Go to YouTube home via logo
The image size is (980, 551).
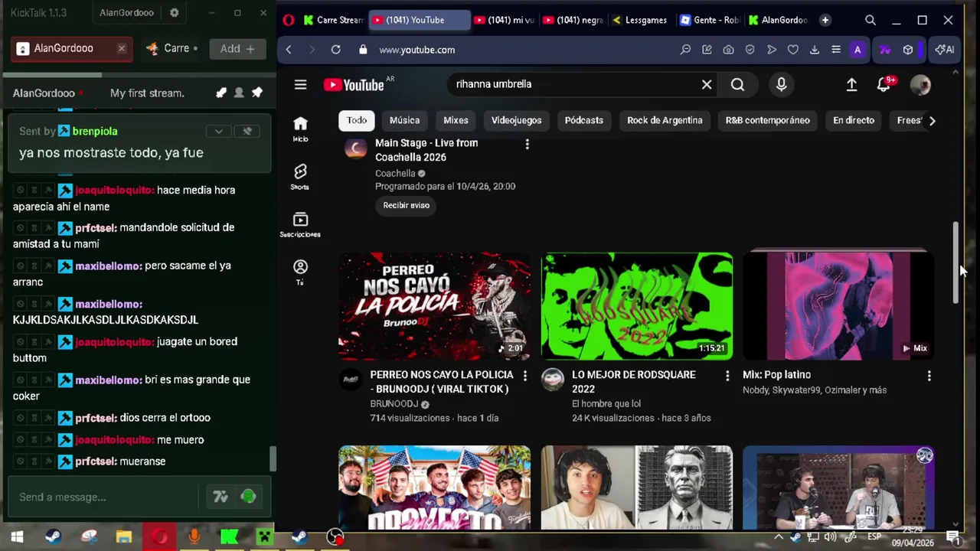(x=354, y=85)
